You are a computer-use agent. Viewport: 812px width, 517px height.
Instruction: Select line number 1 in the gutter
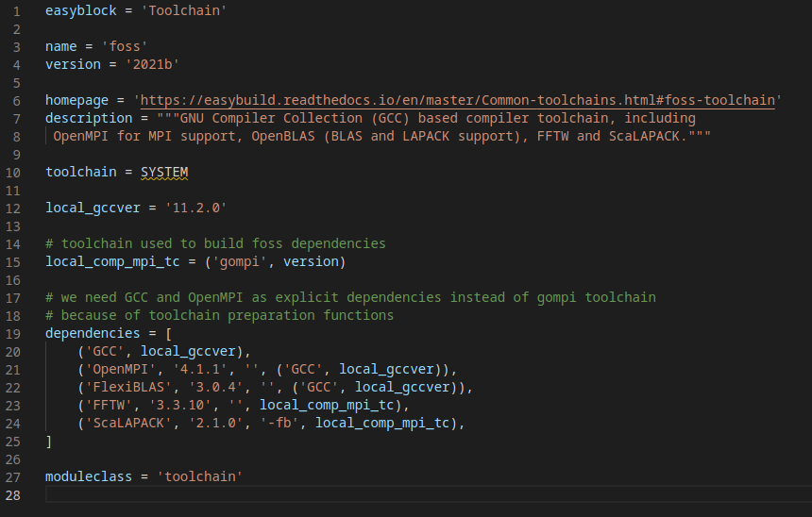pyautogui.click(x=17, y=10)
